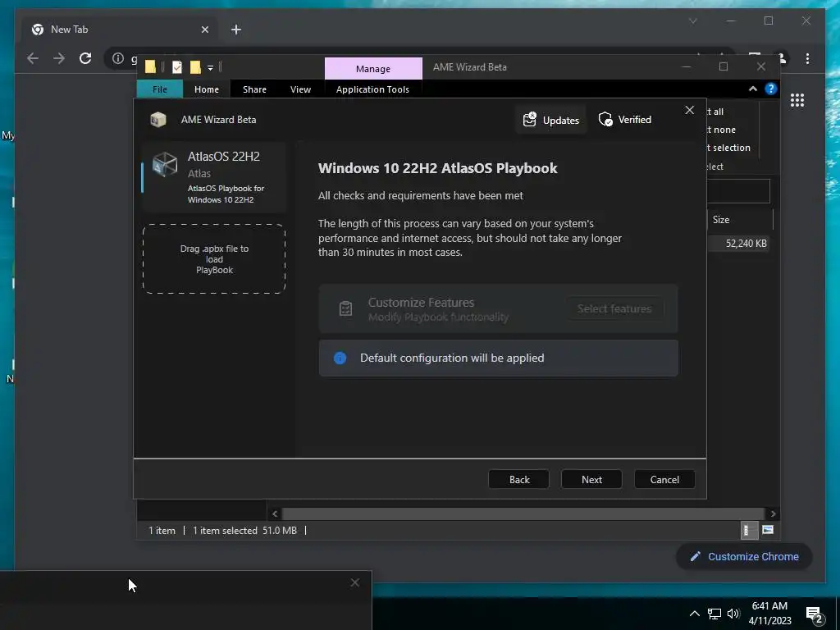Click the Drag .apbx file drop zone
This screenshot has width=840, height=630.
coord(214,259)
